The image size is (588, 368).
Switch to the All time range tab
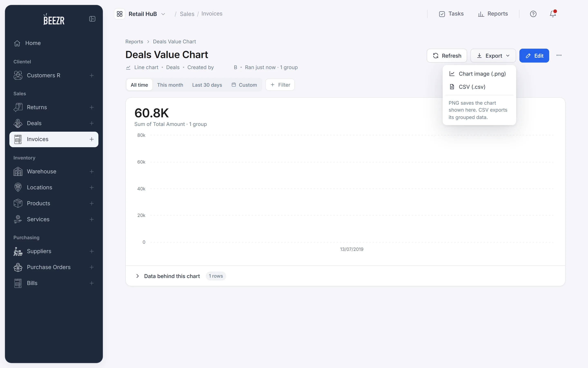point(139,85)
